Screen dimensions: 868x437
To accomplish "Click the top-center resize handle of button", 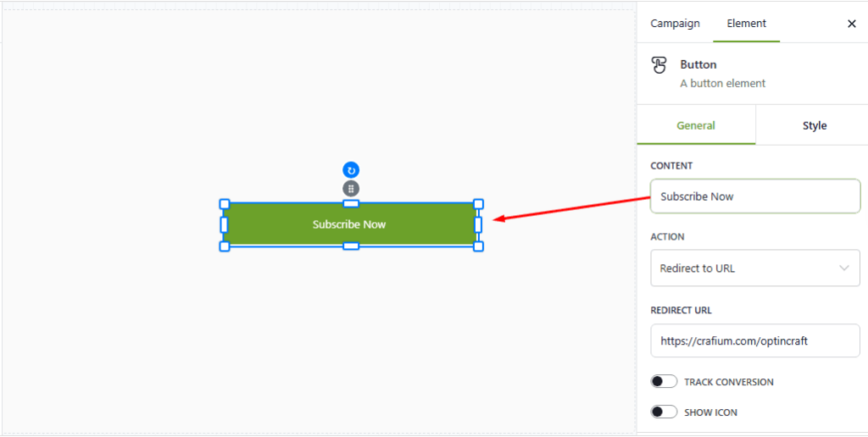I will [x=351, y=204].
